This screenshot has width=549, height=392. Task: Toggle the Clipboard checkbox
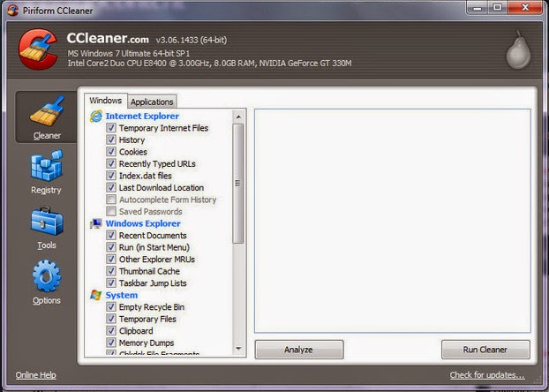(111, 331)
